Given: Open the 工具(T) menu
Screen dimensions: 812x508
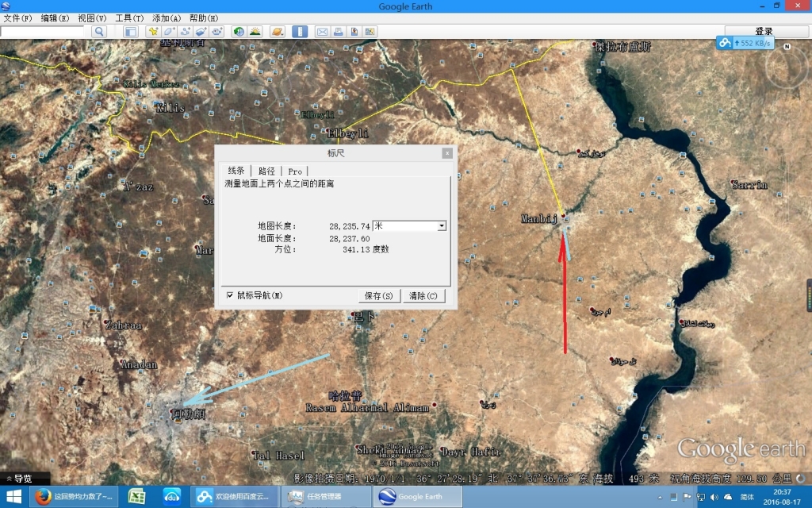Looking at the screenshot, I should click(129, 18).
